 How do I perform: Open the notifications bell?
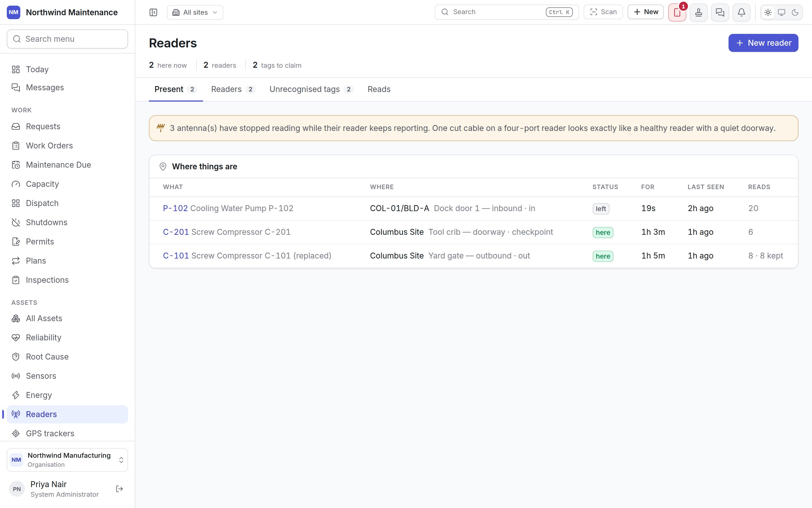click(742, 12)
